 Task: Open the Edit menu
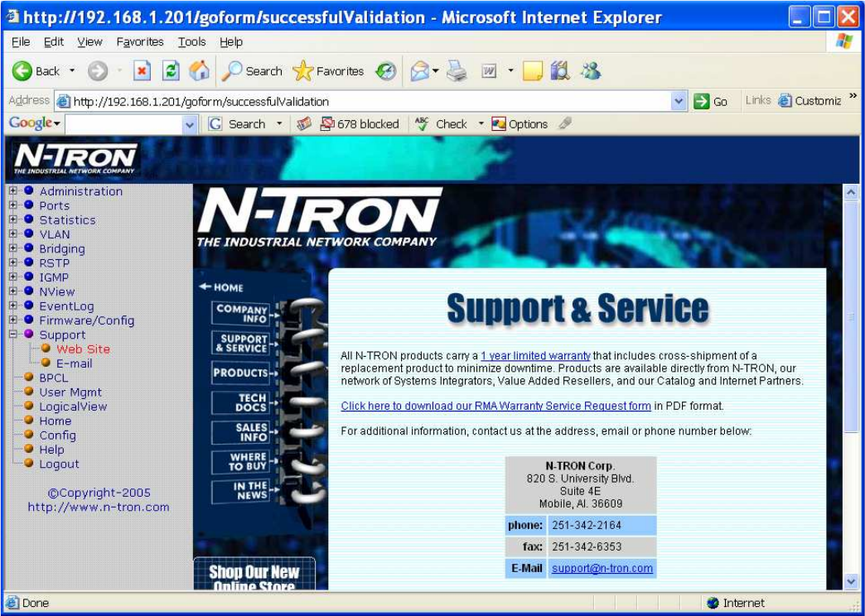click(54, 42)
